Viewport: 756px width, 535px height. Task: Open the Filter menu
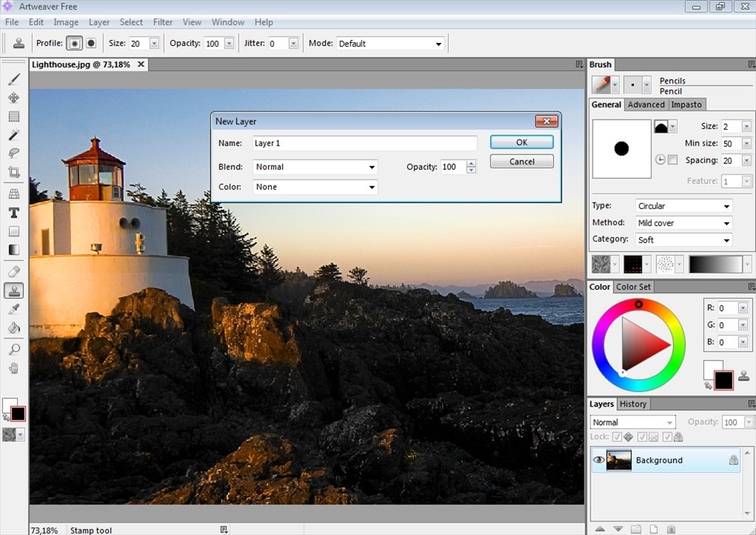tap(163, 22)
